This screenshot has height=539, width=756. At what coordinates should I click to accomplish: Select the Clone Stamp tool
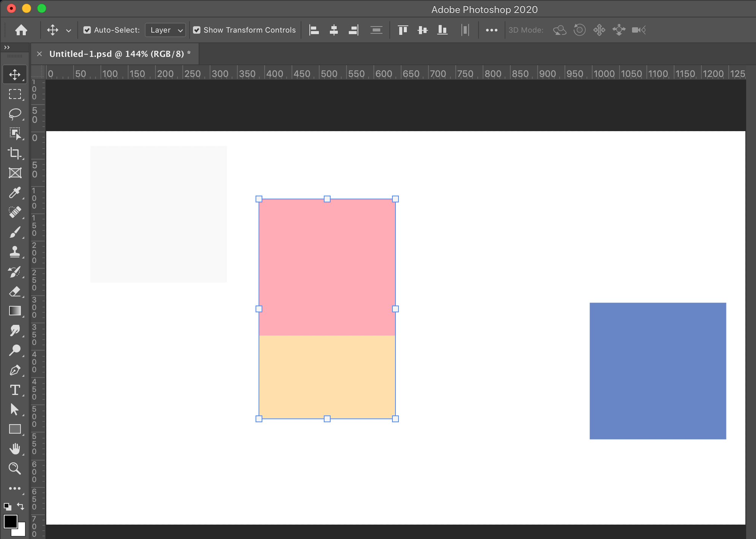coord(15,252)
